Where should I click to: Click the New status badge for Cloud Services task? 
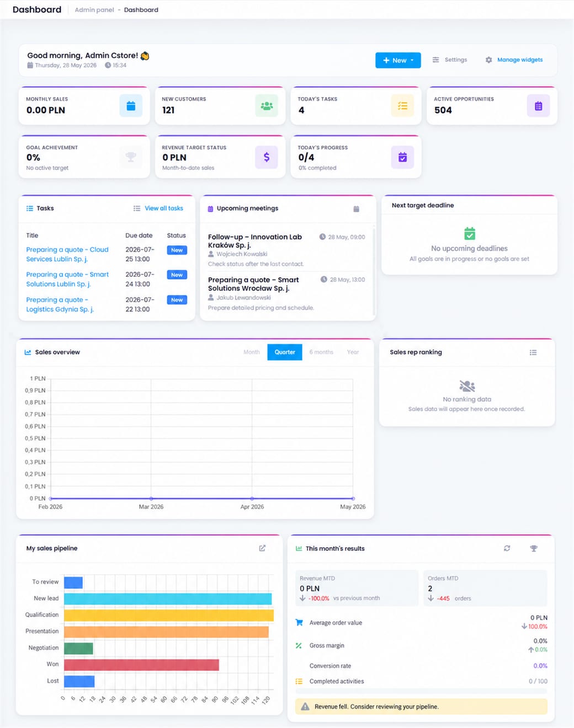click(x=177, y=250)
